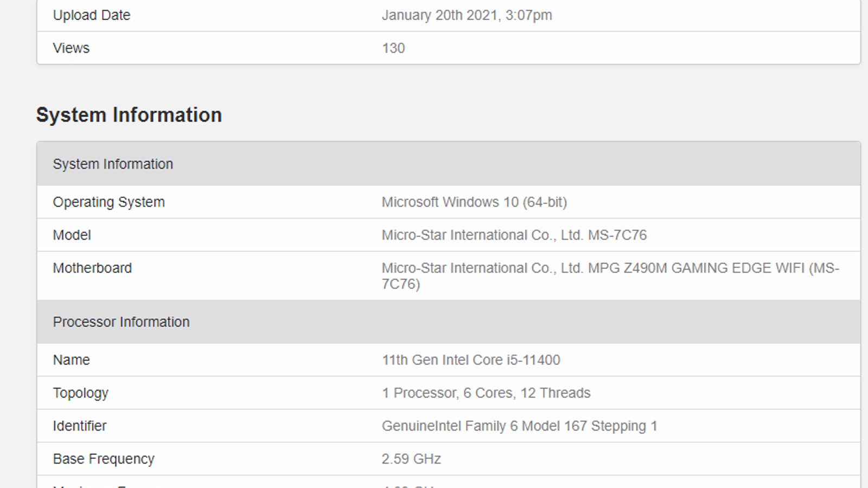The width and height of the screenshot is (868, 488).
Task: Select the 11th Gen Intel Core i5-11400 text
Action: pyautogui.click(x=471, y=360)
